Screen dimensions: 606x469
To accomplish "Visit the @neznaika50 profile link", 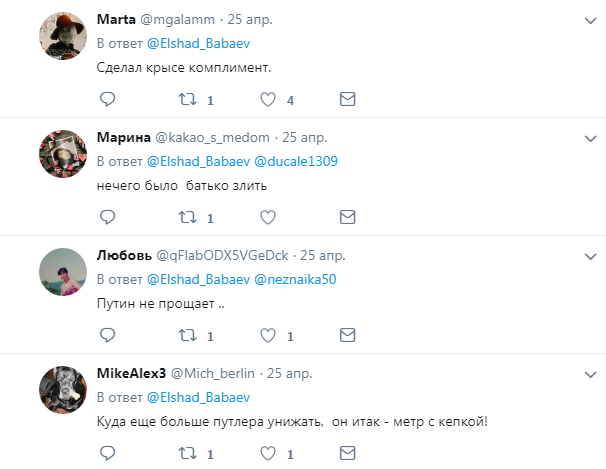I will 297,279.
